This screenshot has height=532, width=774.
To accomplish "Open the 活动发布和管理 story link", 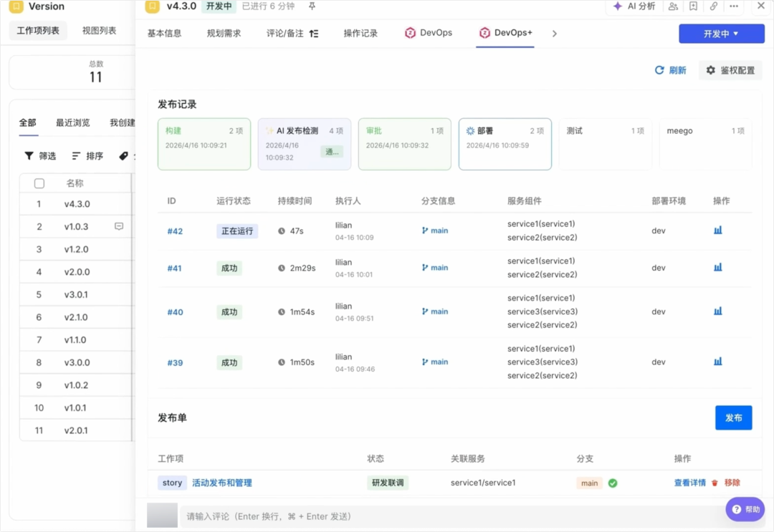I will coord(221,483).
